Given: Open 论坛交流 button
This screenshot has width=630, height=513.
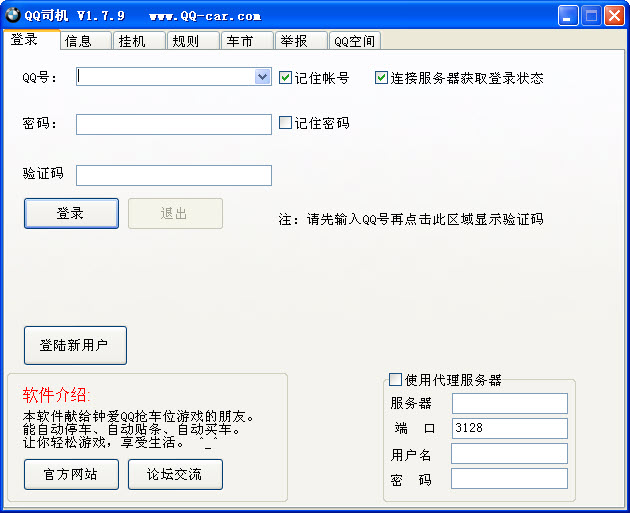Looking at the screenshot, I should coord(175,474).
